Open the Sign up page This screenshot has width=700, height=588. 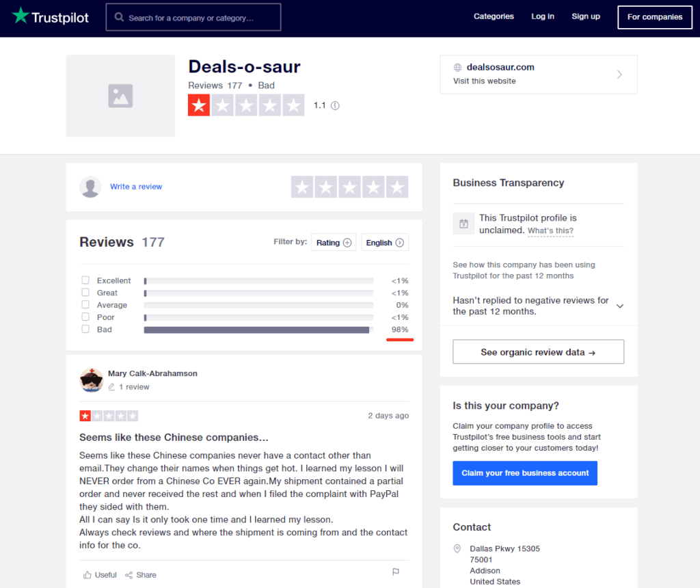[x=586, y=16]
